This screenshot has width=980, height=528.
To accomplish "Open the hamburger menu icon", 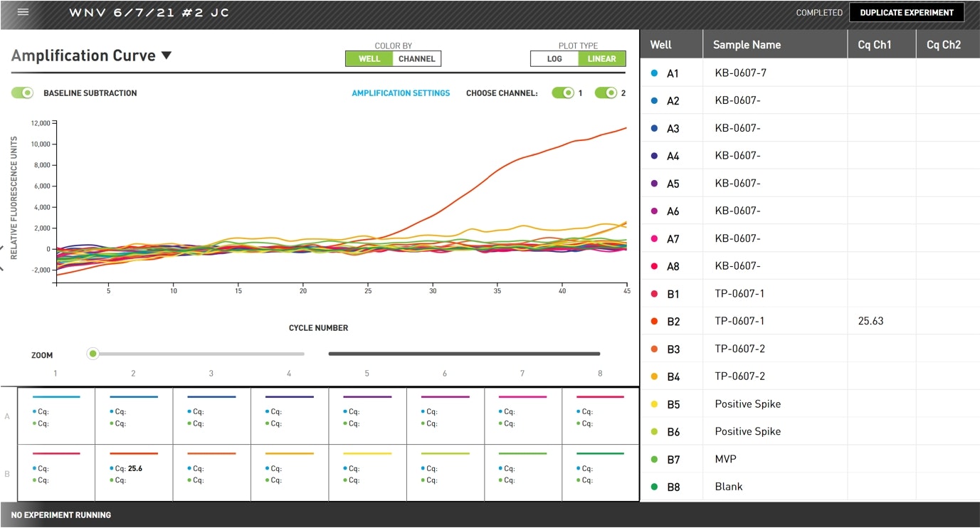I will point(23,12).
